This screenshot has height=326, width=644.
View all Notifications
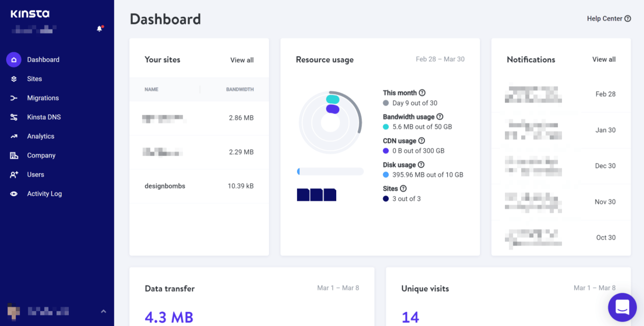tap(604, 60)
